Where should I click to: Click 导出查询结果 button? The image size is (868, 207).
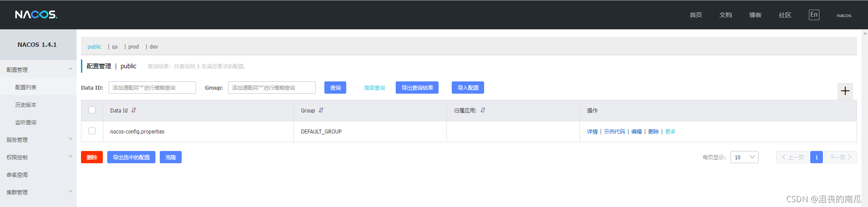tap(417, 88)
